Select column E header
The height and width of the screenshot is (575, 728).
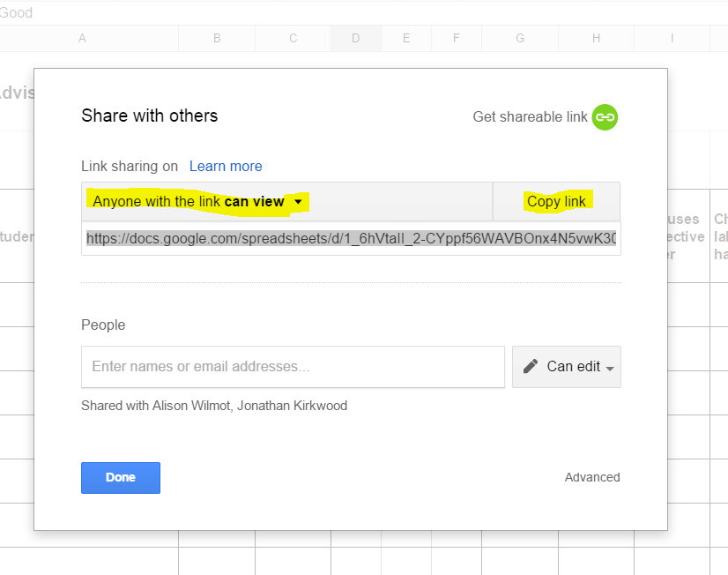tap(406, 38)
